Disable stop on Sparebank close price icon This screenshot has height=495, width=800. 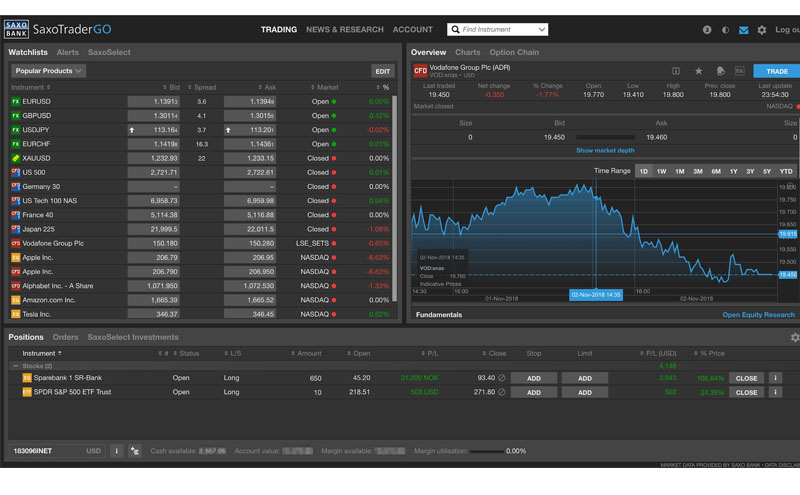(x=502, y=378)
